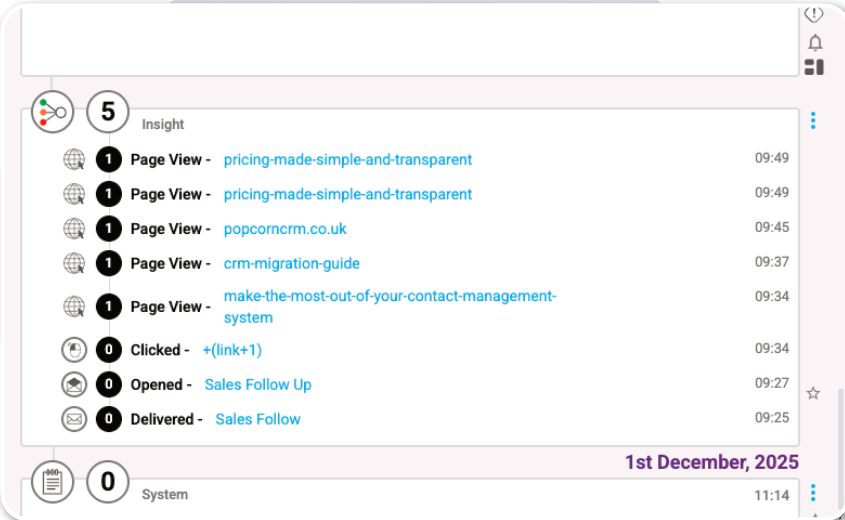The image size is (845, 520).
Task: Click the vertical scrollbar on the right
Action: pyautogui.click(x=840, y=447)
